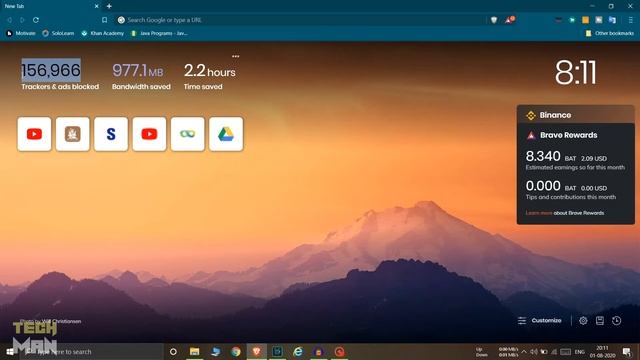The height and width of the screenshot is (360, 640).
Task: Open settings via the gear icon
Action: [583, 320]
